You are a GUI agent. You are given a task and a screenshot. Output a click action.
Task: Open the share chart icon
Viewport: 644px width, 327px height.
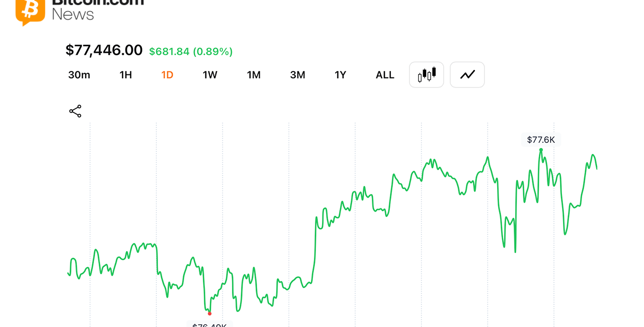[x=75, y=111]
